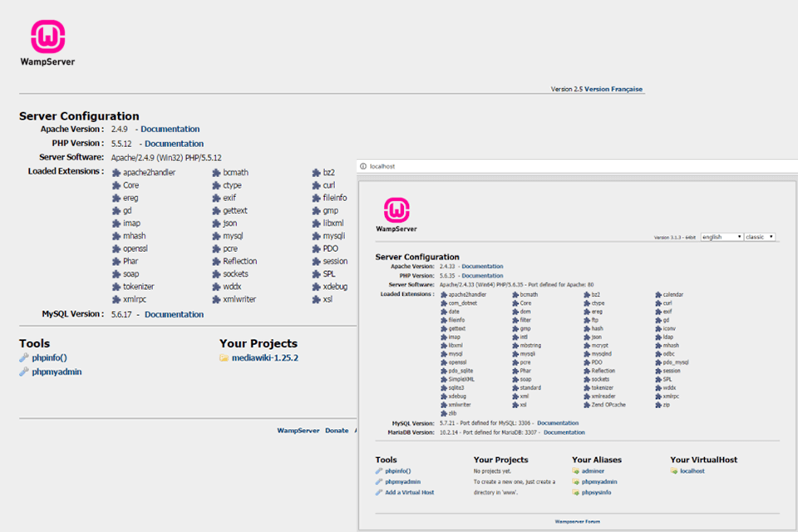Open the mediawiki-1.25.2 project
Image resolution: width=798 pixels, height=532 pixels.
[x=265, y=358]
